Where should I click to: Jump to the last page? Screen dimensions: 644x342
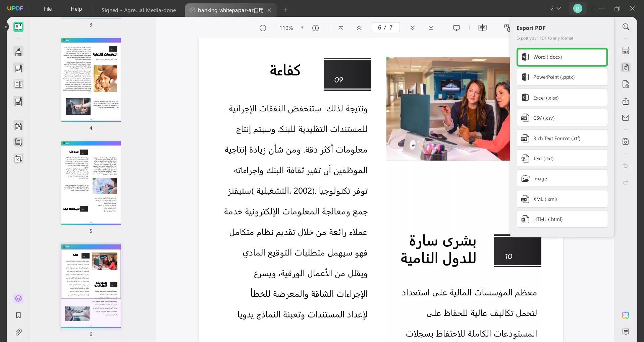click(431, 28)
